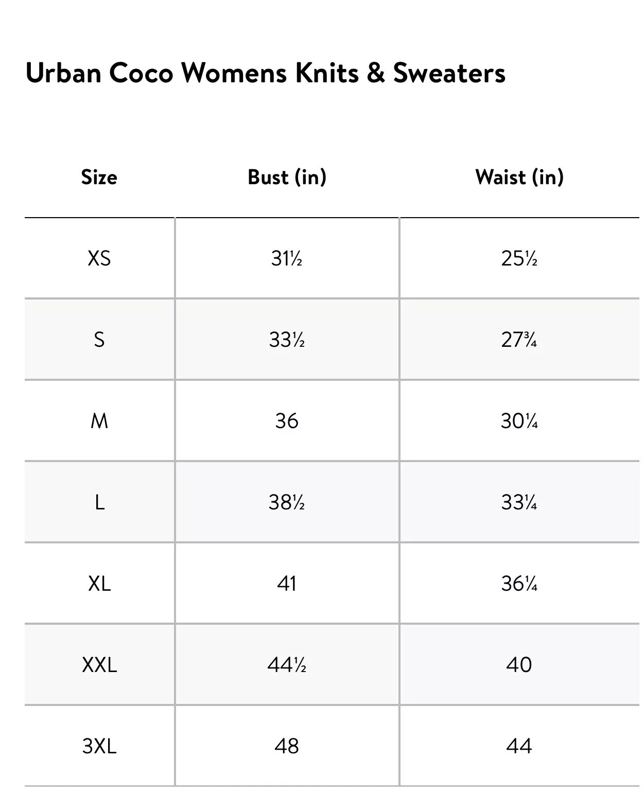The height and width of the screenshot is (812, 644).
Task: Select the Size column header
Action: tap(99, 177)
